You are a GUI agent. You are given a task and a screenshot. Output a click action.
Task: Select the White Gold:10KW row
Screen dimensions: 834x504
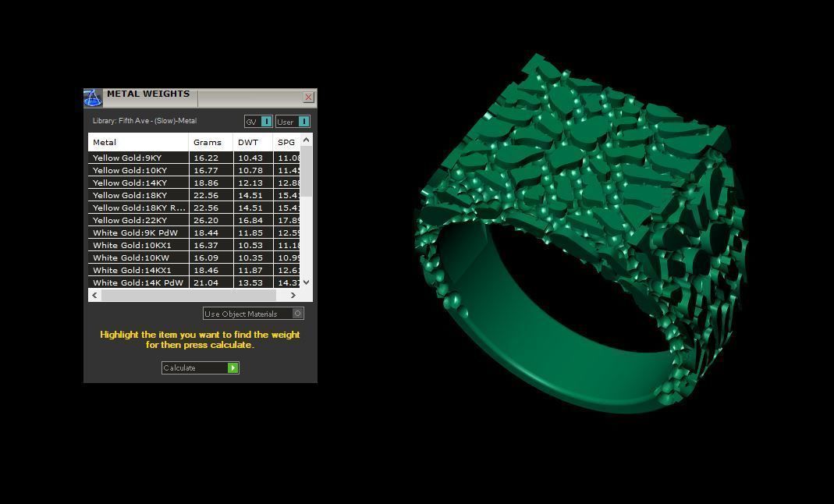(194, 257)
